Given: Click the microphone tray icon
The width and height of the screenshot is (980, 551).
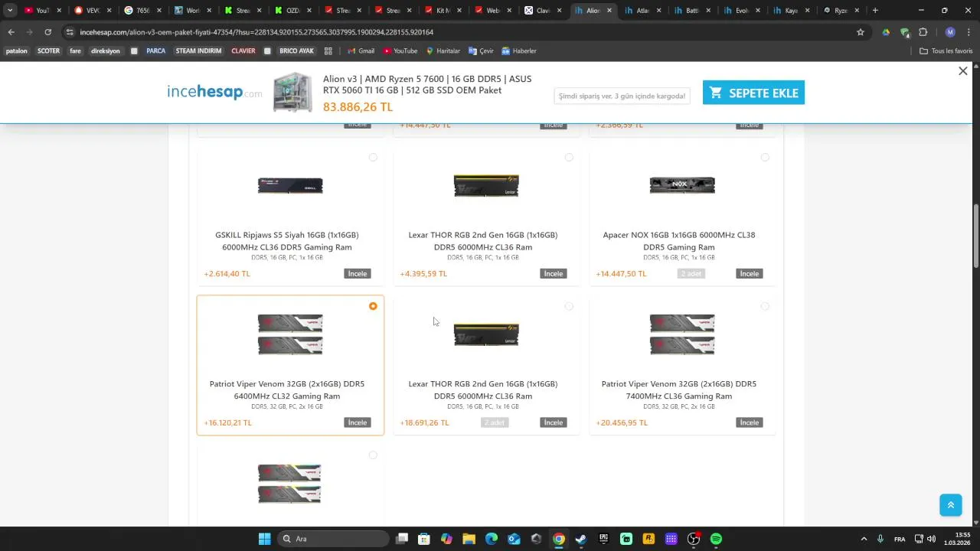Looking at the screenshot, I should pyautogui.click(x=880, y=539).
